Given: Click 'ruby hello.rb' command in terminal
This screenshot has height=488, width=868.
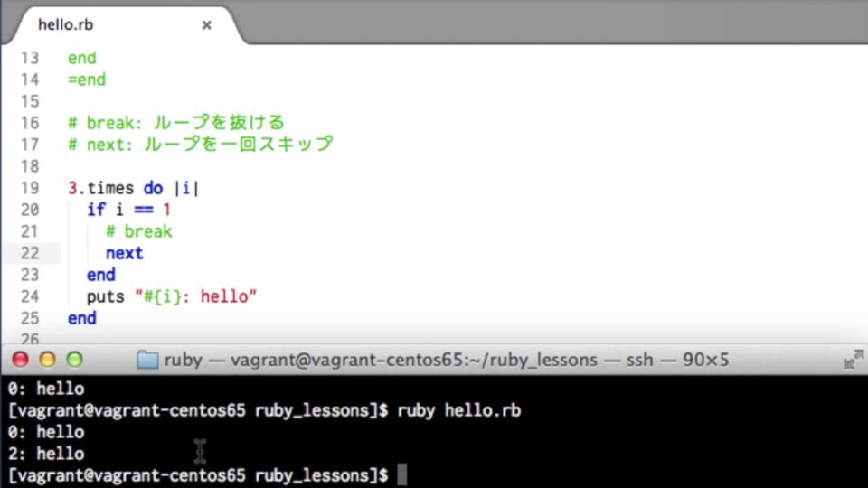Looking at the screenshot, I should click(459, 410).
